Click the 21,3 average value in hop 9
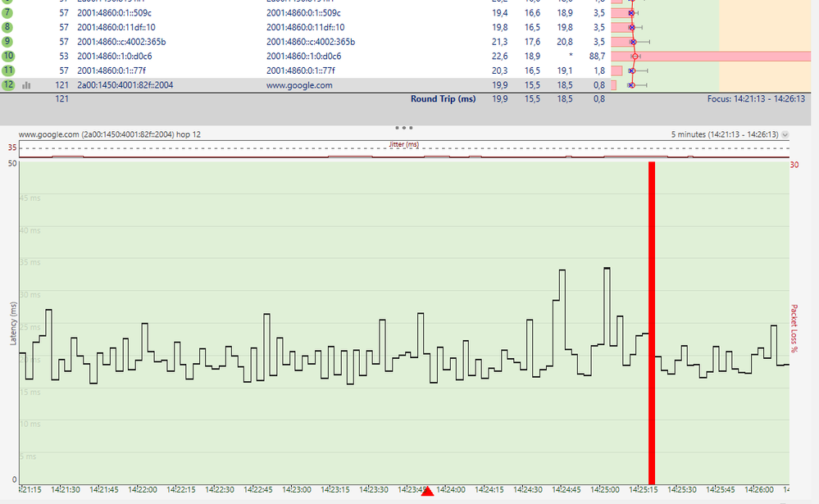Viewport: 819px width, 504px height. click(x=499, y=42)
